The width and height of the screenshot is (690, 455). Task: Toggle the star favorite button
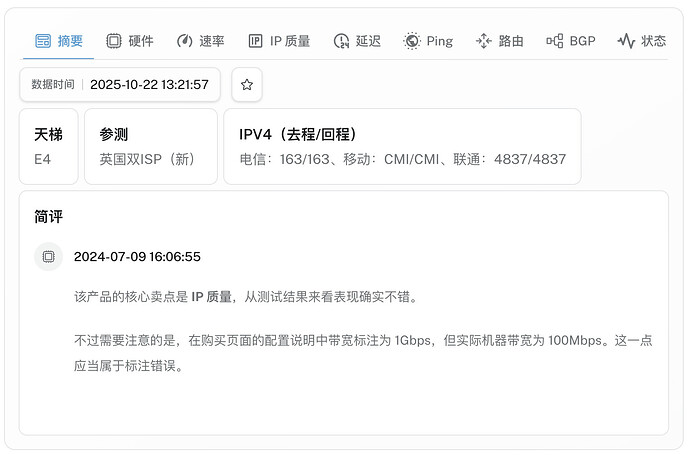[x=247, y=84]
